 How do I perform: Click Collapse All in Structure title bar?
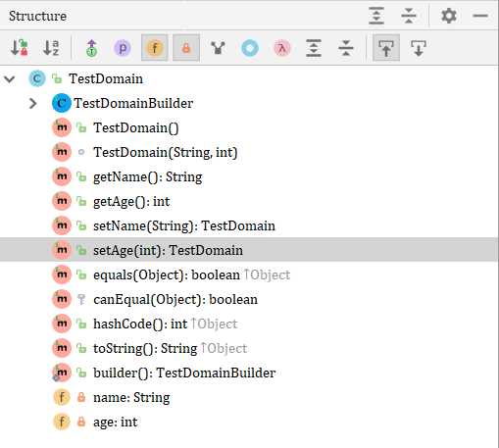pyautogui.click(x=409, y=16)
